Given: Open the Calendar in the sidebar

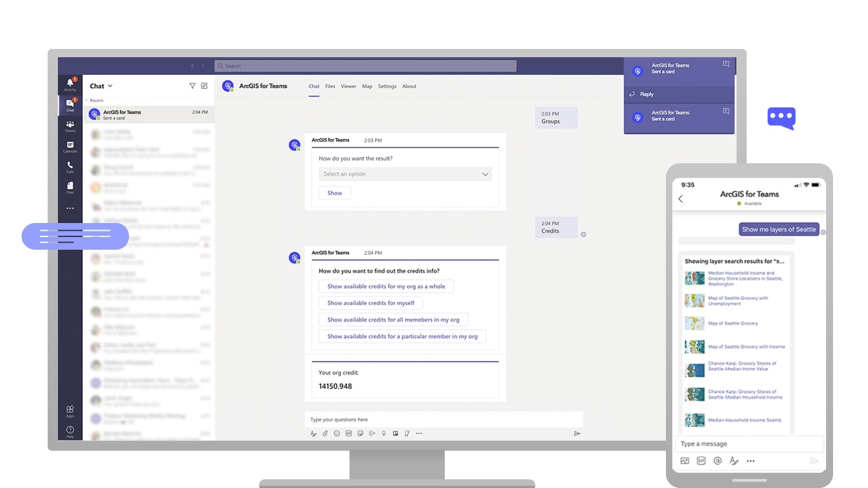Looking at the screenshot, I should pyautogui.click(x=70, y=147).
